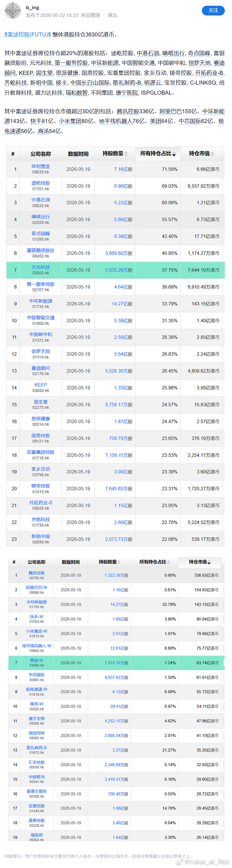232x868 pixels.
Task: Click 7,322.39万股 holdings value for 腾讯控股
Action: 116,576
